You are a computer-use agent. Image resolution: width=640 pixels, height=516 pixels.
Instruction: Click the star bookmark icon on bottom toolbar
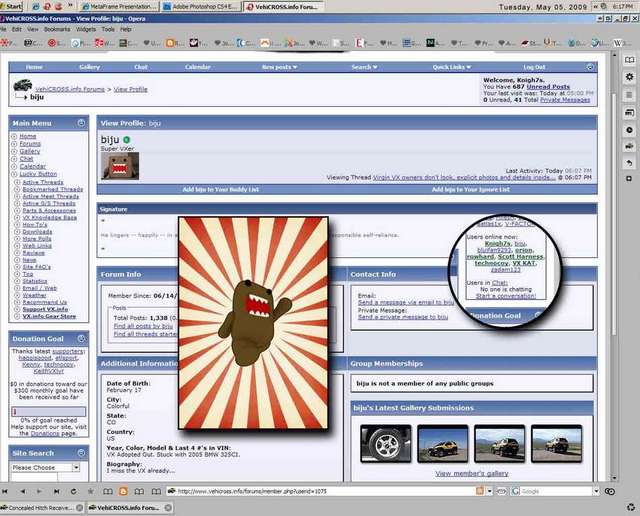91,492
